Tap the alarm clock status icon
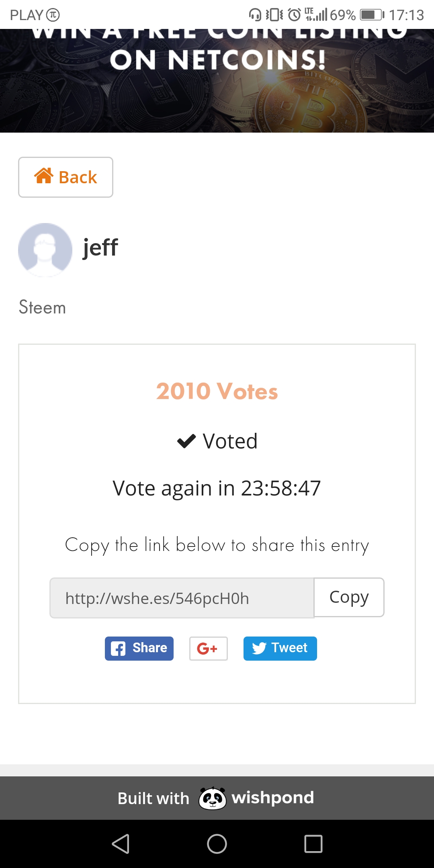 pyautogui.click(x=294, y=15)
